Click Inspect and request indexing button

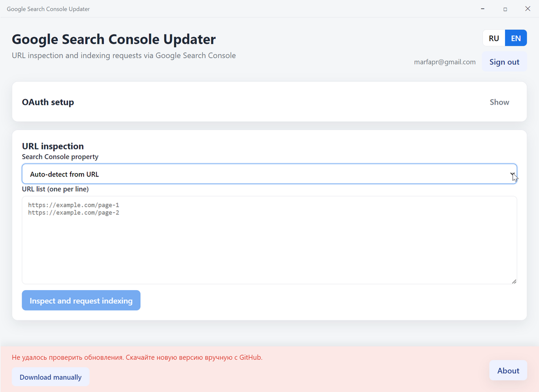pos(81,300)
